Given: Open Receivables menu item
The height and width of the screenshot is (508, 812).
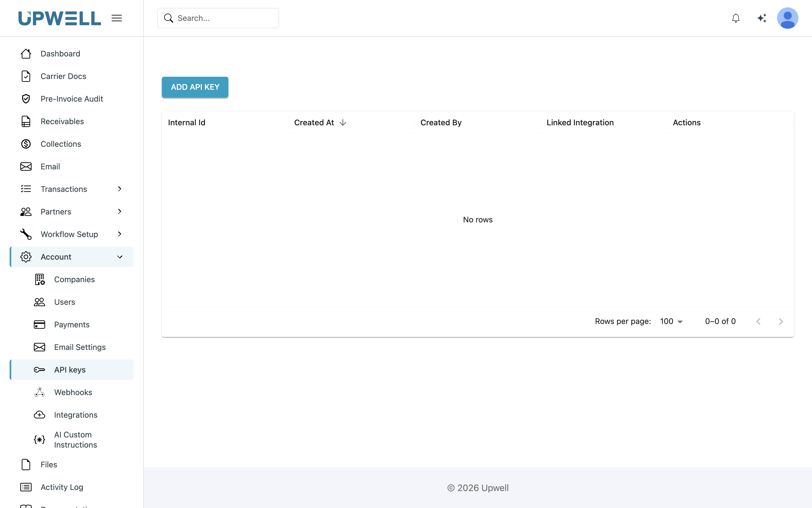Looking at the screenshot, I should pyautogui.click(x=72, y=121).
